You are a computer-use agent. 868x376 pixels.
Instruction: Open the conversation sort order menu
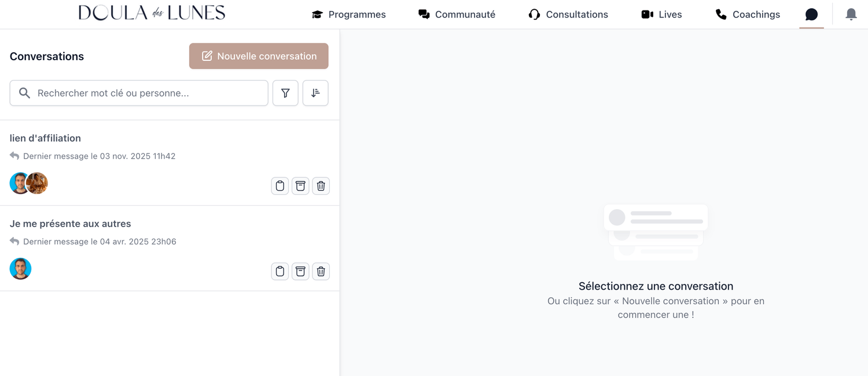(x=315, y=93)
